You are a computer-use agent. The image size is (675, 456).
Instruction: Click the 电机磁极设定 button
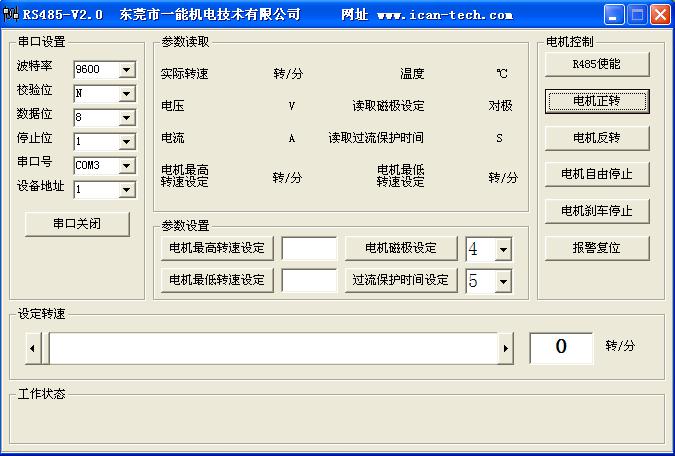coord(401,248)
